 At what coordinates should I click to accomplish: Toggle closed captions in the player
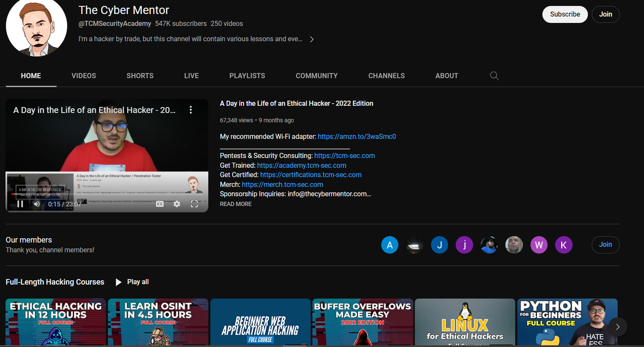159,204
